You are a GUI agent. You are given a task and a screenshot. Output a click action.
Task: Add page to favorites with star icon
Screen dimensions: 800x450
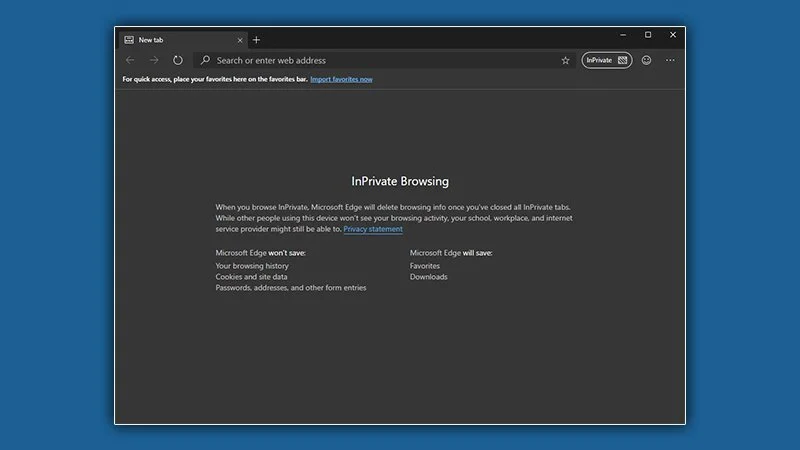[x=565, y=60]
